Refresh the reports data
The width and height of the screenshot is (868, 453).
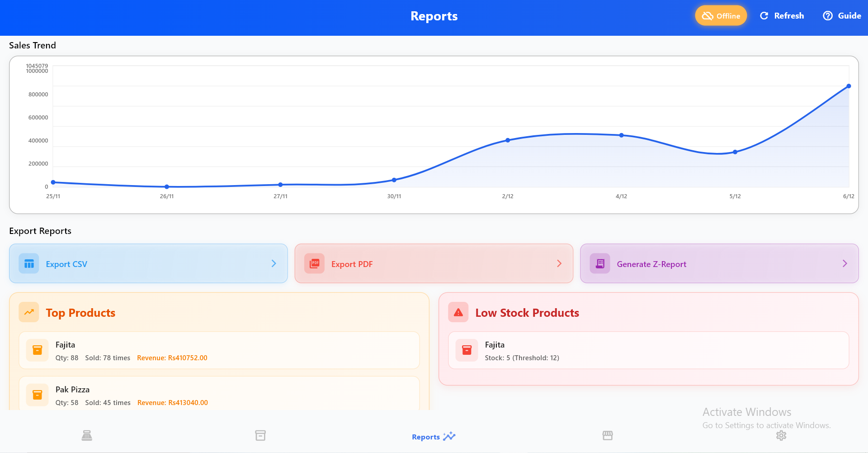pos(782,16)
